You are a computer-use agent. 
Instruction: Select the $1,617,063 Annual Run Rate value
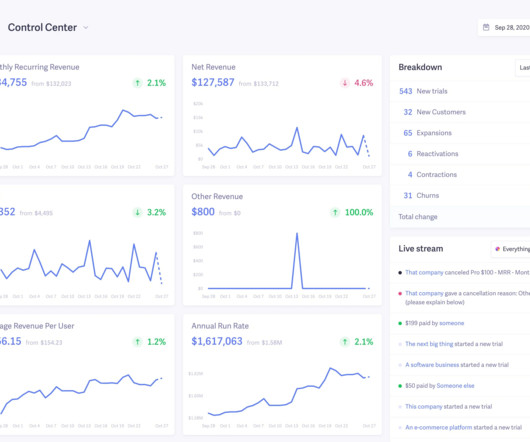(217, 341)
